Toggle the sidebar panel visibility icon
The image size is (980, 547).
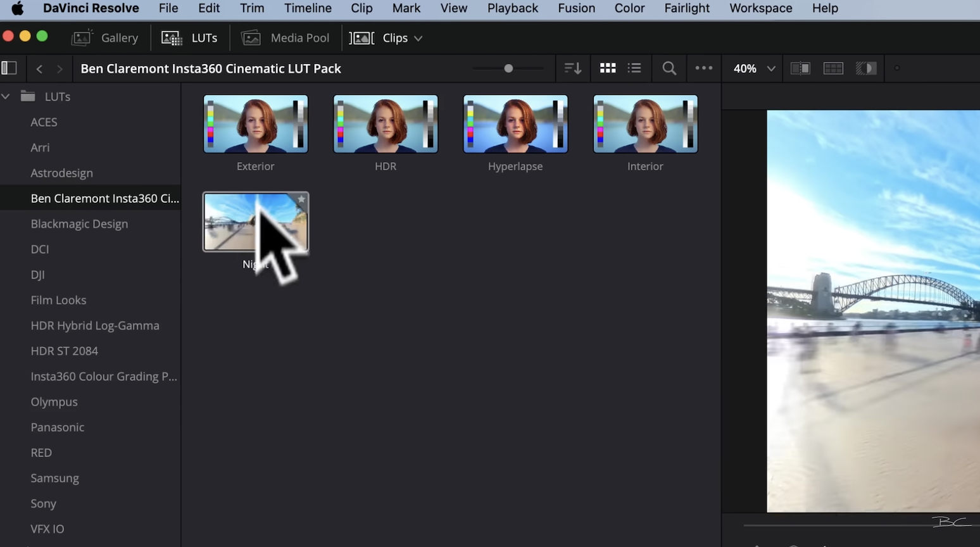coord(9,68)
